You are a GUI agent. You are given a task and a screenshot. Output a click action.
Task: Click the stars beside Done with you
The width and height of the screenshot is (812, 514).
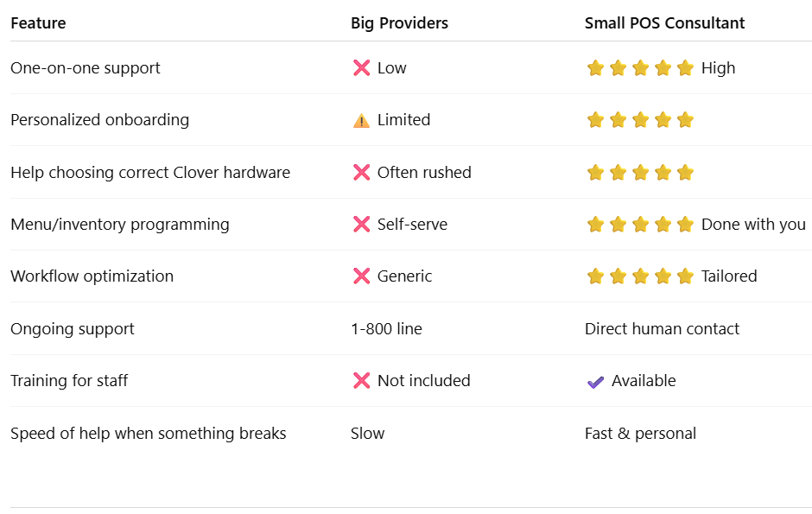coord(640,224)
